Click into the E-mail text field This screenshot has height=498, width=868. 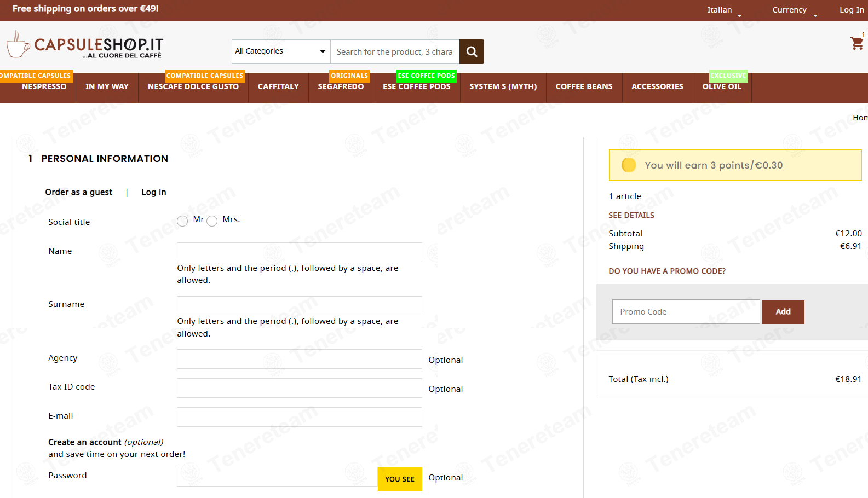click(x=300, y=417)
